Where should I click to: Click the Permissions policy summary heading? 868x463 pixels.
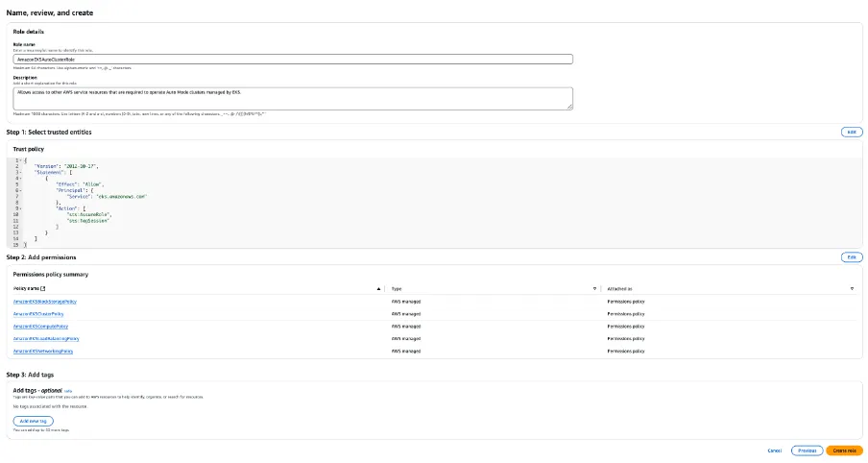(x=50, y=274)
